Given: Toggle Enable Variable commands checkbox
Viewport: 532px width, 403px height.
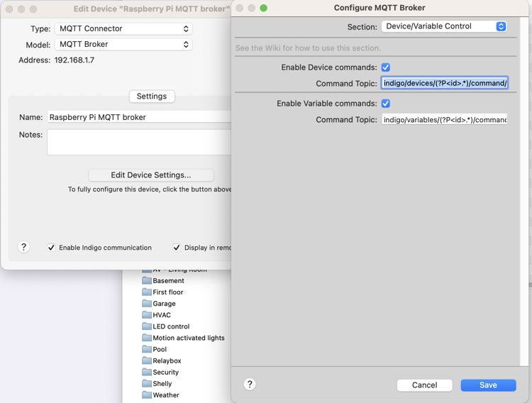Looking at the screenshot, I should 386,103.
